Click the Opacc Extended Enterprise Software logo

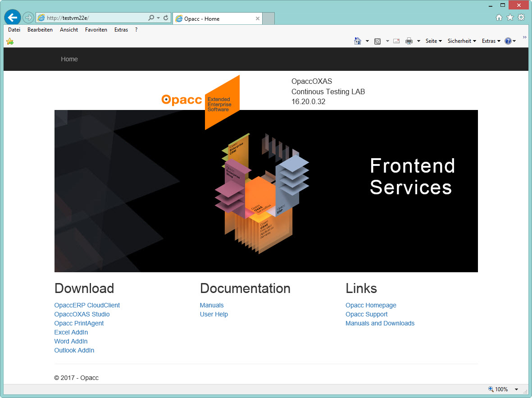[200, 102]
